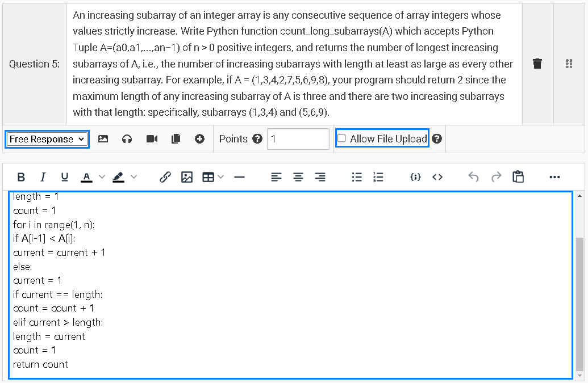
Task: Undo the last edit
Action: pos(474,177)
